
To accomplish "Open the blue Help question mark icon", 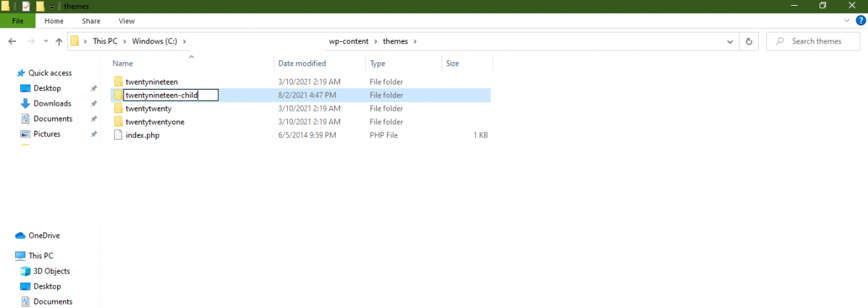I will [861, 21].
